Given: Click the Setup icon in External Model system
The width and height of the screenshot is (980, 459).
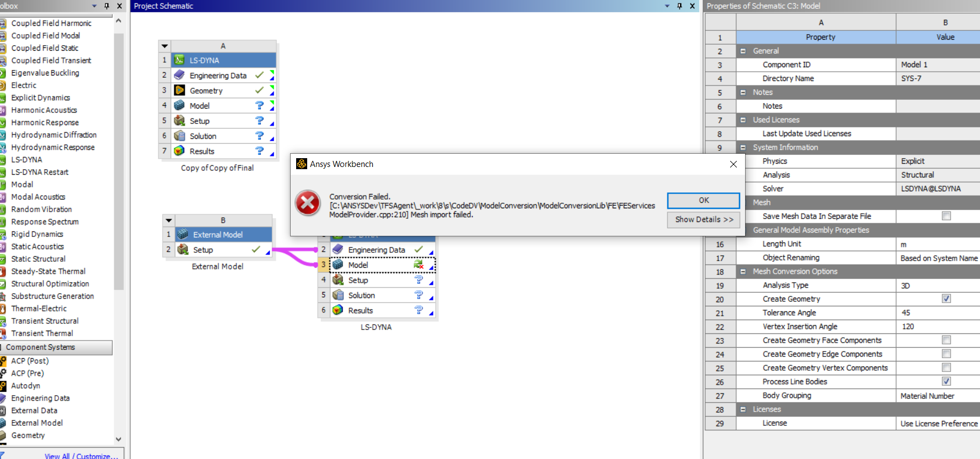Looking at the screenshot, I should [183, 250].
